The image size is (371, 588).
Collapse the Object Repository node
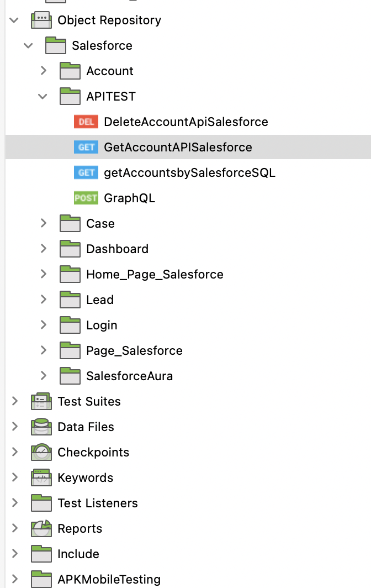click(x=14, y=20)
